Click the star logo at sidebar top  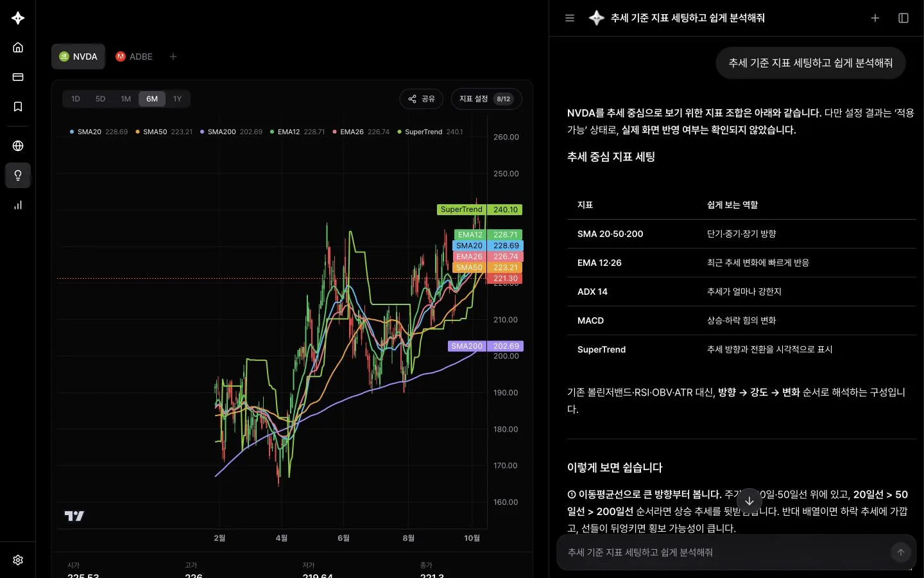point(18,18)
